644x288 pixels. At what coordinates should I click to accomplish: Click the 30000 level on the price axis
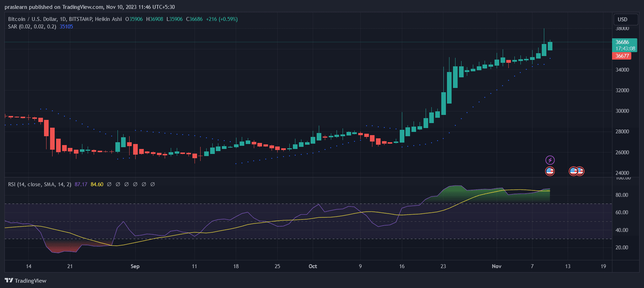pos(622,111)
